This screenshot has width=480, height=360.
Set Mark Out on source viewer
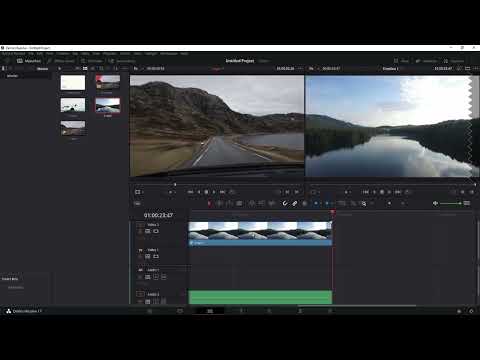296,192
